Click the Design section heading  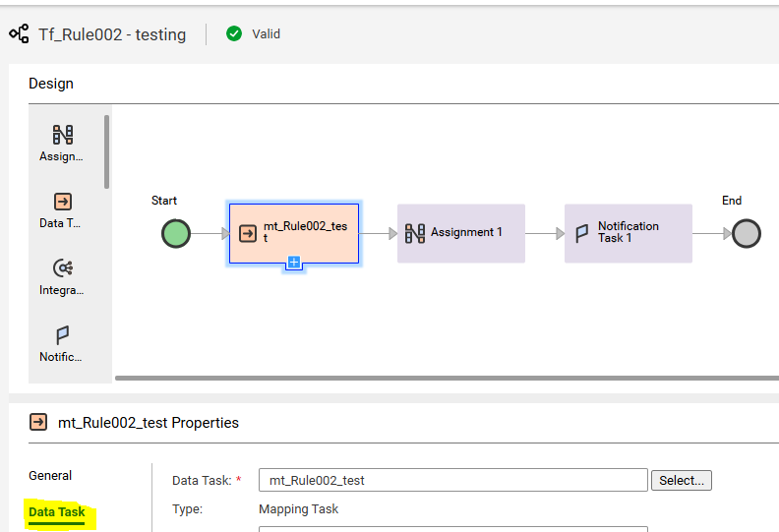(51, 84)
